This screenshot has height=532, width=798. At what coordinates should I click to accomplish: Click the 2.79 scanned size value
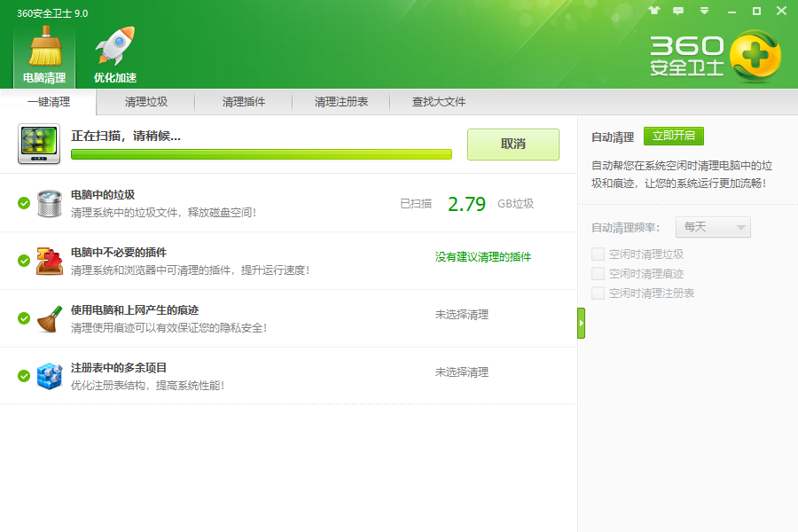[x=466, y=204]
